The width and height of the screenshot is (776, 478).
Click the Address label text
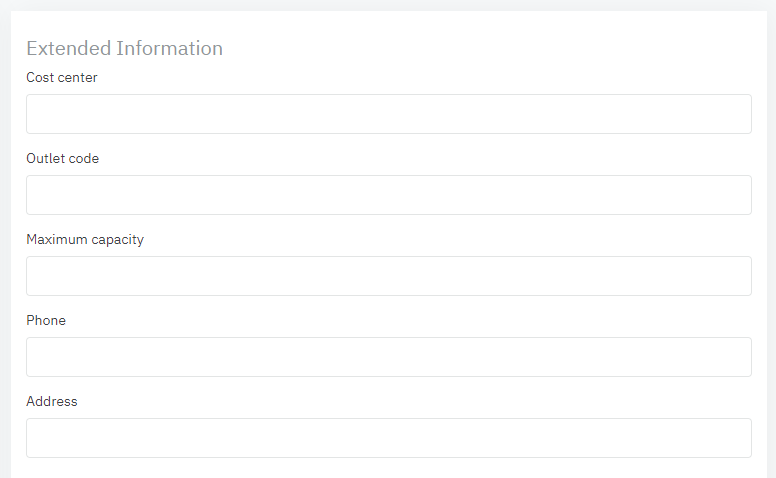pos(52,401)
